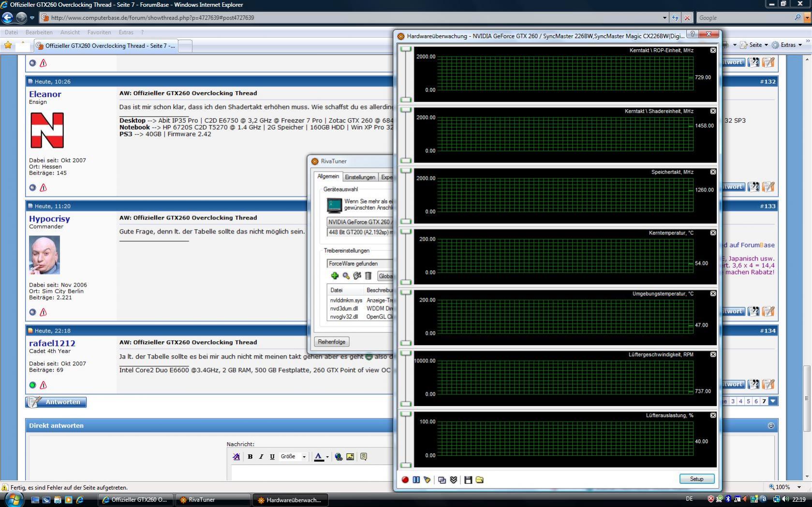This screenshot has width=812, height=507.
Task: Toggle underline in the reply editor
Action: point(272,456)
